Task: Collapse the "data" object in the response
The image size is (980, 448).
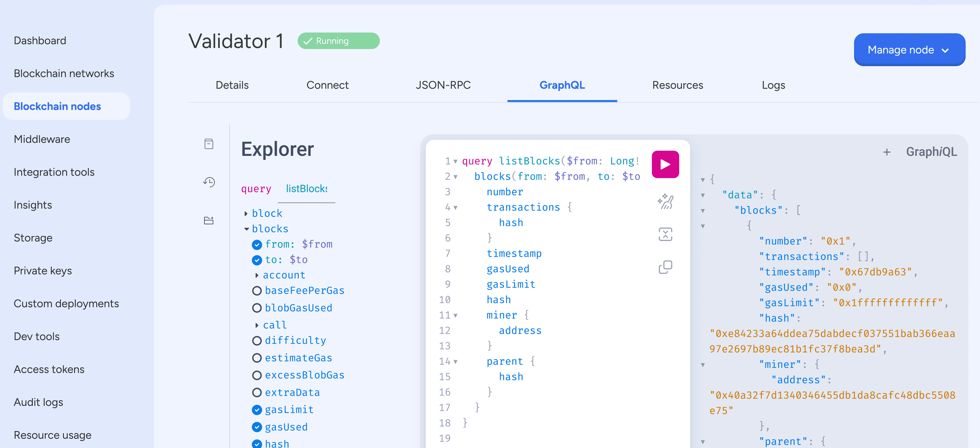Action: pos(703,195)
